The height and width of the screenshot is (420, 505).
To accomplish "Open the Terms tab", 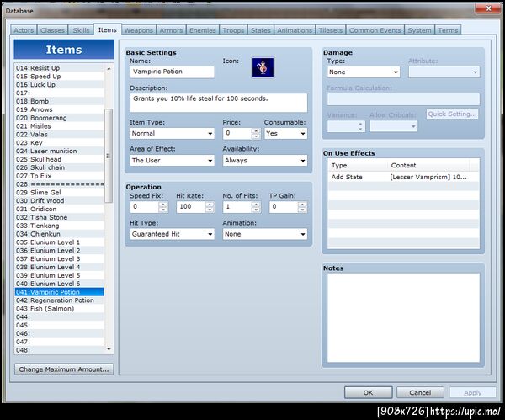I will [x=448, y=30].
